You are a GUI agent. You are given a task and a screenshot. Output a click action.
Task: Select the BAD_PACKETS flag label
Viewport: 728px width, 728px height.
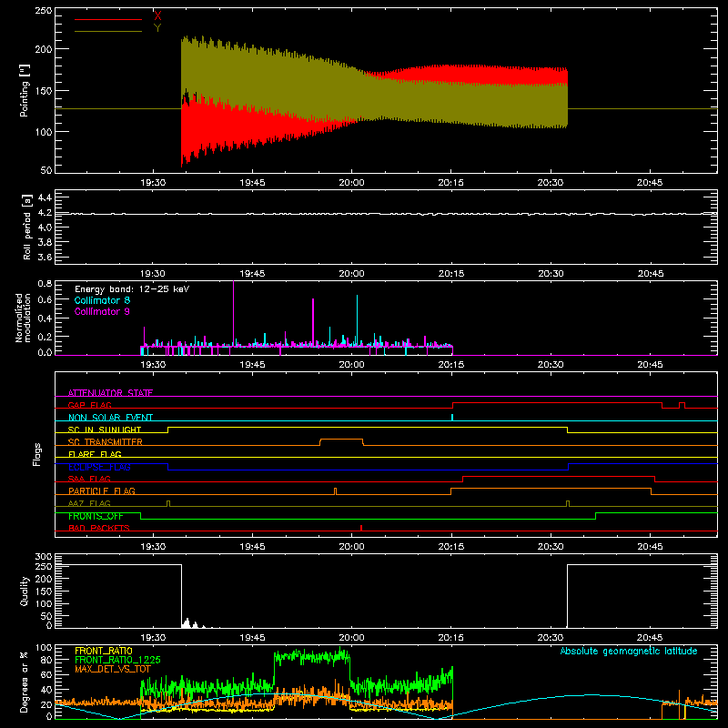point(99,528)
